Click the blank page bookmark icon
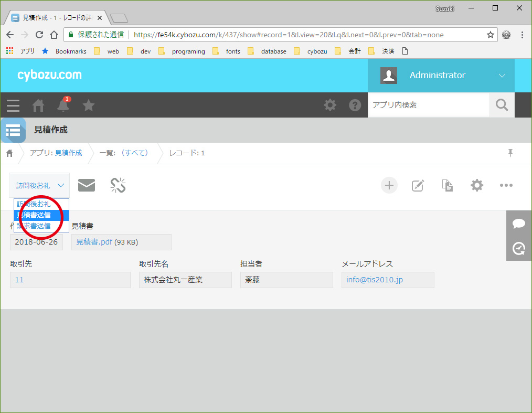532x413 pixels. 405,51
